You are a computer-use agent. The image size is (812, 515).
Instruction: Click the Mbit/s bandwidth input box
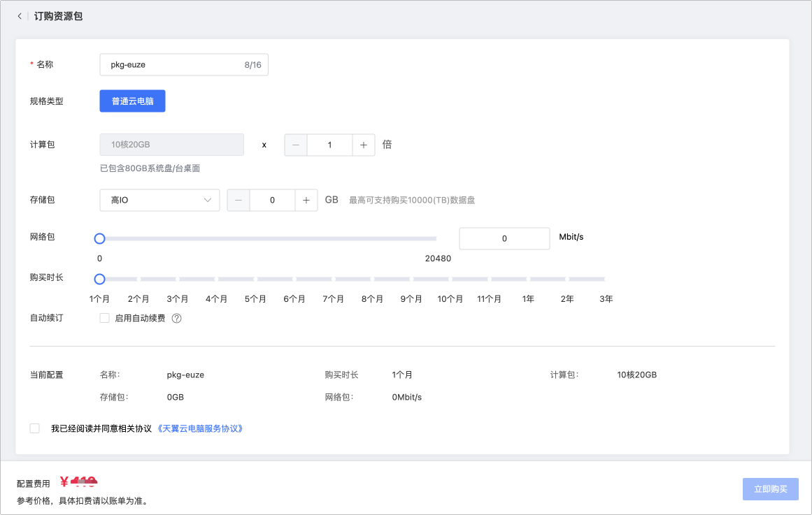click(x=504, y=238)
